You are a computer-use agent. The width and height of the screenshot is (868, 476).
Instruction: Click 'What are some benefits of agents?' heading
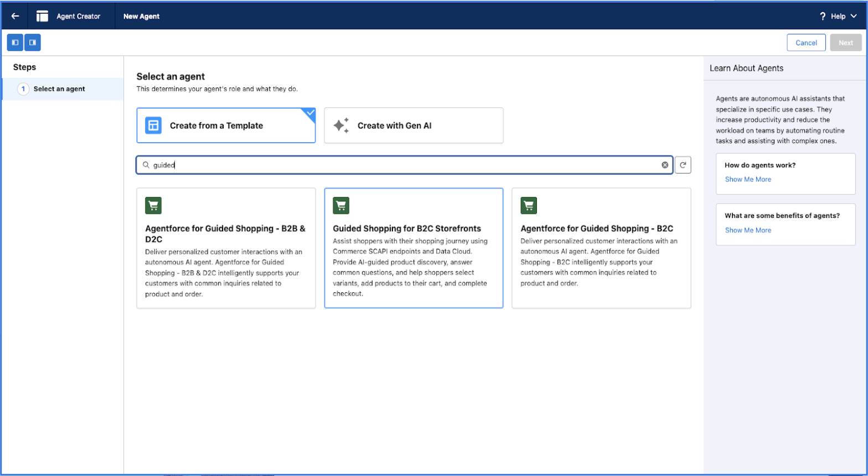(x=782, y=216)
